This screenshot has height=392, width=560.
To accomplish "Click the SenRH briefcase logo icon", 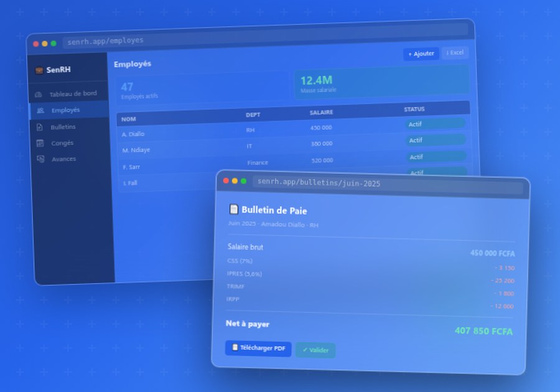I will click(39, 70).
